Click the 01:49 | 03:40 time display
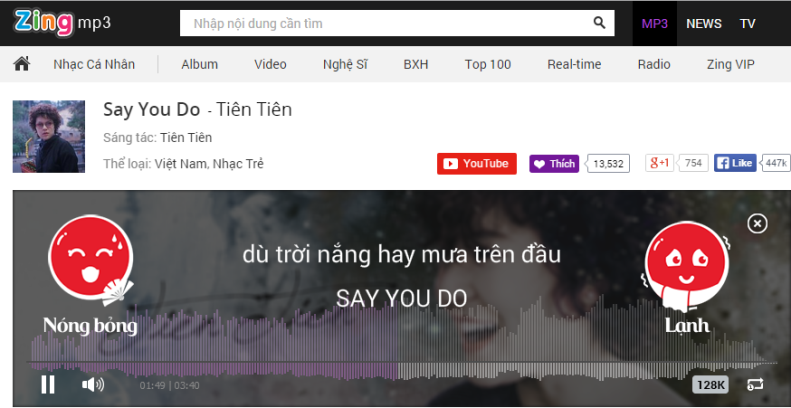 170,386
